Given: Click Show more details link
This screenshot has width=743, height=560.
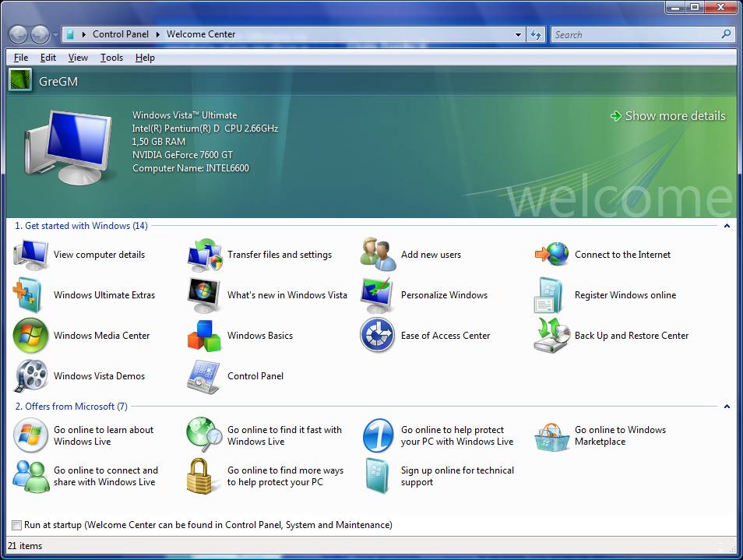Looking at the screenshot, I should (x=668, y=115).
